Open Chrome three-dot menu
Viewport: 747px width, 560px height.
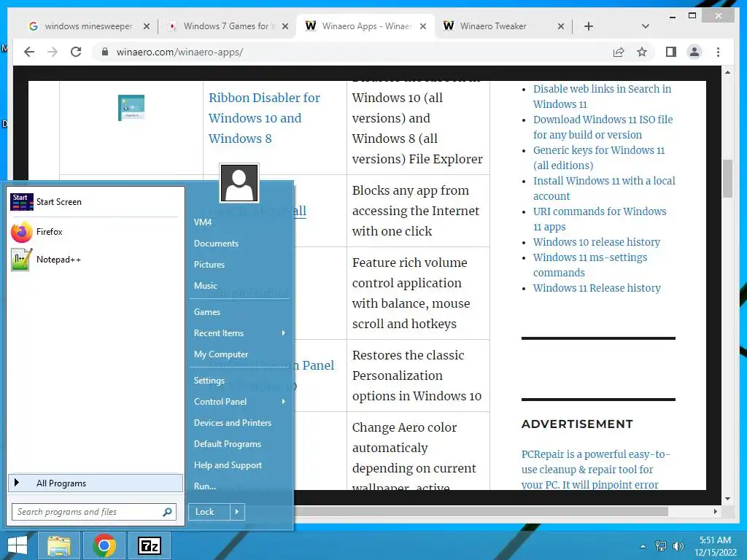(x=718, y=52)
